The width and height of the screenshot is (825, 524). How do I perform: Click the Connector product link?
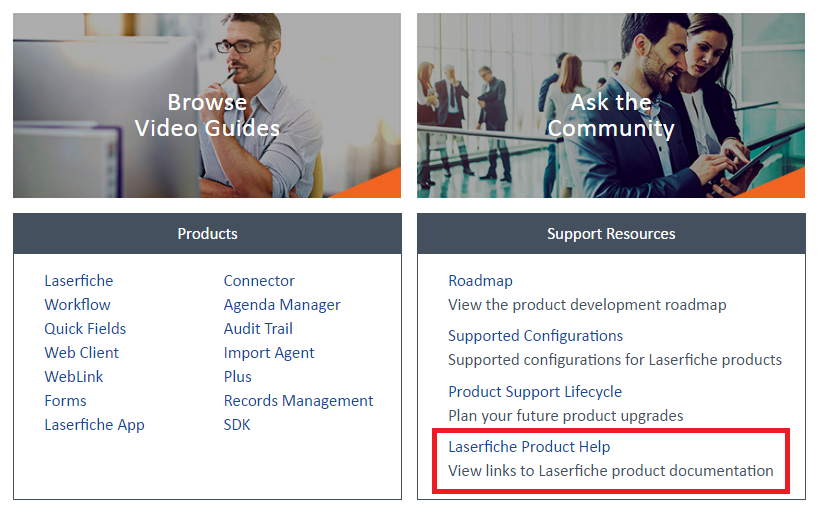point(259,281)
